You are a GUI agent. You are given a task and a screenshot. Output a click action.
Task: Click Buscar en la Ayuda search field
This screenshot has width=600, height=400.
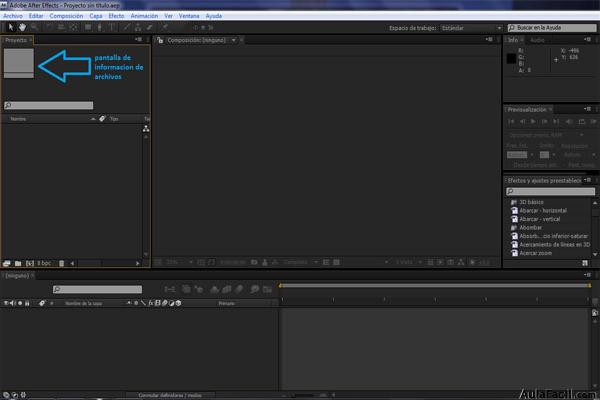[x=552, y=28]
